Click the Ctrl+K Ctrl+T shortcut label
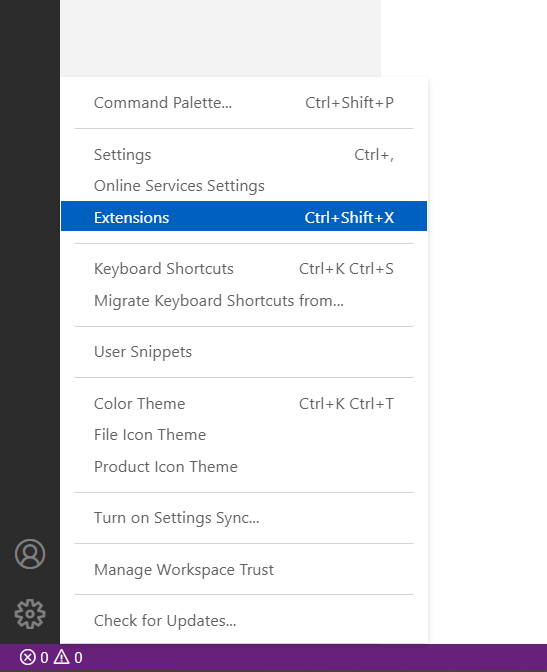This screenshot has width=547, height=672. click(346, 404)
